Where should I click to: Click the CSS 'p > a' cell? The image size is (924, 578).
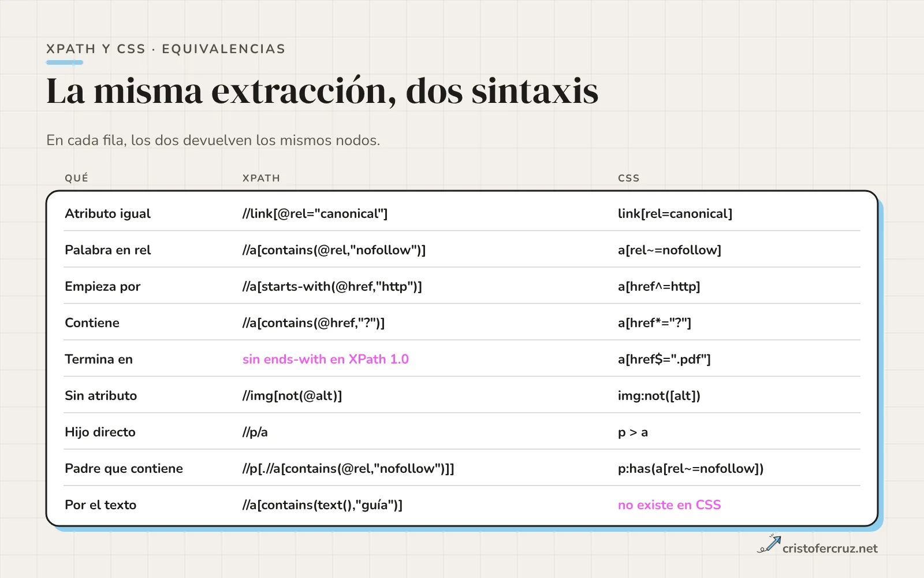[633, 432]
